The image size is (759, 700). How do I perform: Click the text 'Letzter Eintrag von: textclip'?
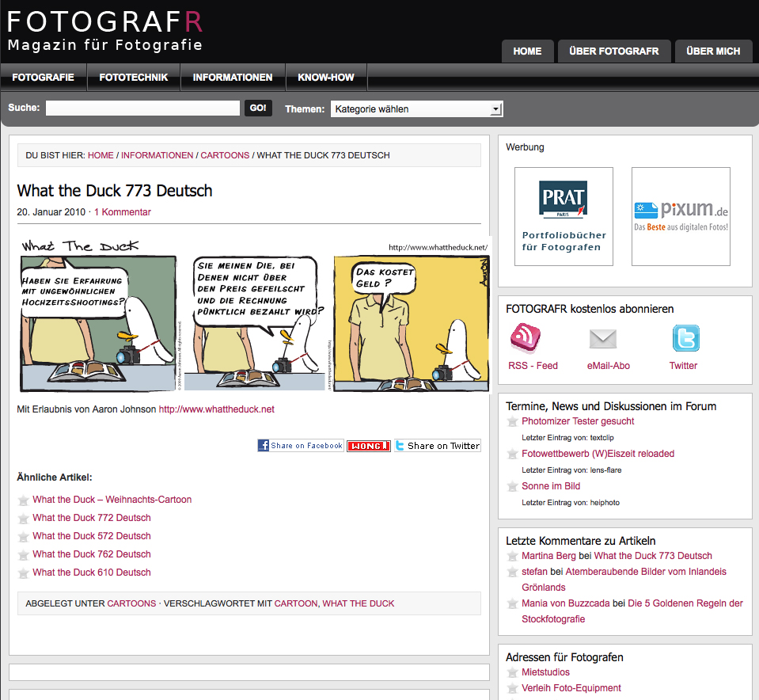tap(567, 438)
